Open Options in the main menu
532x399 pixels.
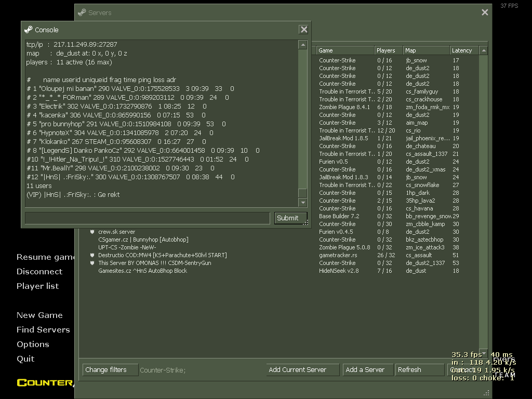[x=33, y=344]
